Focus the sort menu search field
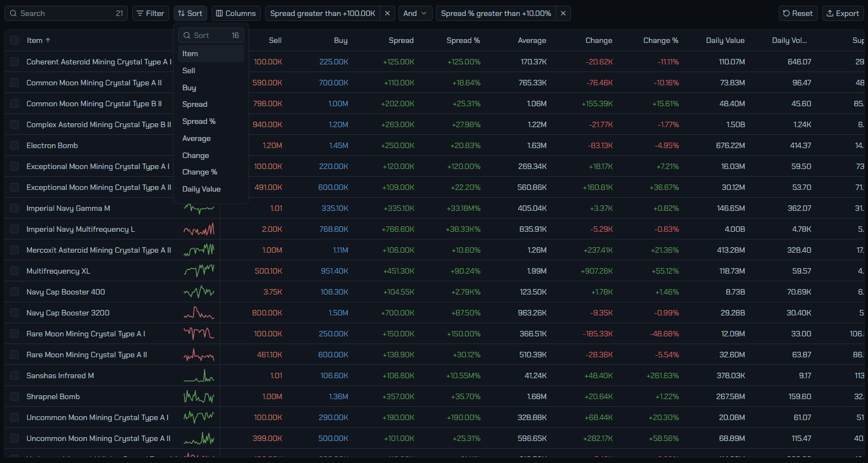Image resolution: width=868 pixels, height=463 pixels. pos(211,35)
